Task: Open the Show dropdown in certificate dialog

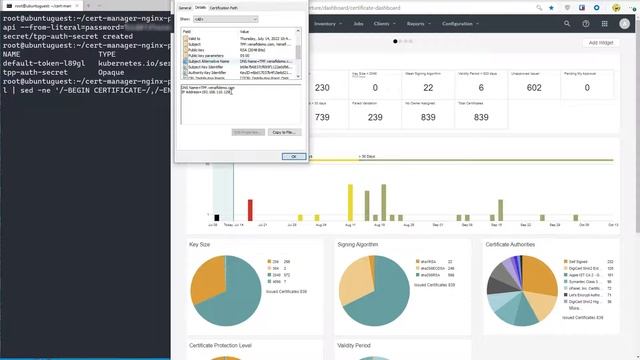Action: coord(225,19)
